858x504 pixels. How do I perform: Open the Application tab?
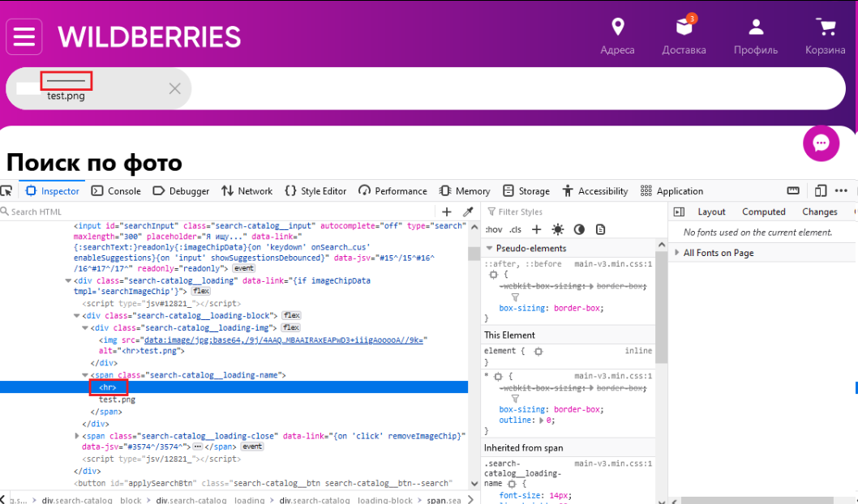pos(672,190)
